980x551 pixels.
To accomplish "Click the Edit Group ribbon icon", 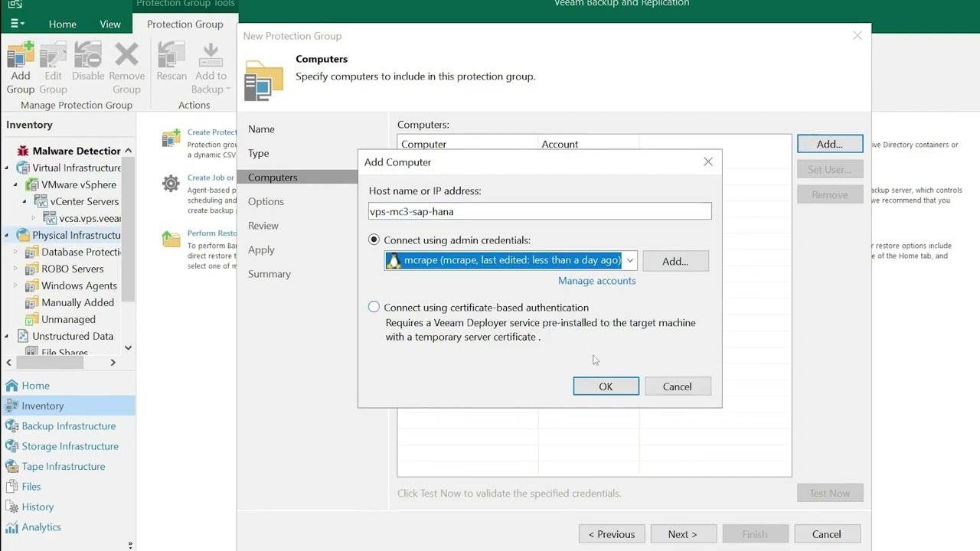I will click(53, 56).
